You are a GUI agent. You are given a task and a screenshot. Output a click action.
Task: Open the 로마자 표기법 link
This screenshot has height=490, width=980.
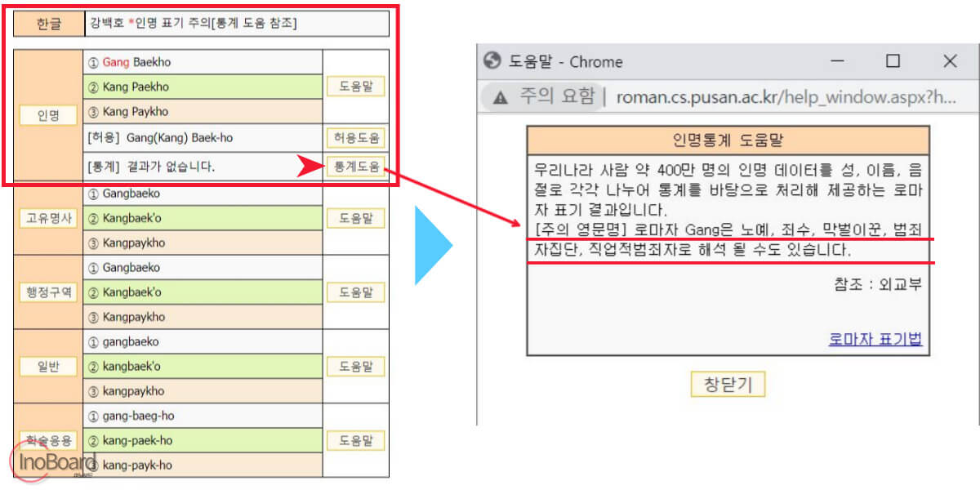875,339
